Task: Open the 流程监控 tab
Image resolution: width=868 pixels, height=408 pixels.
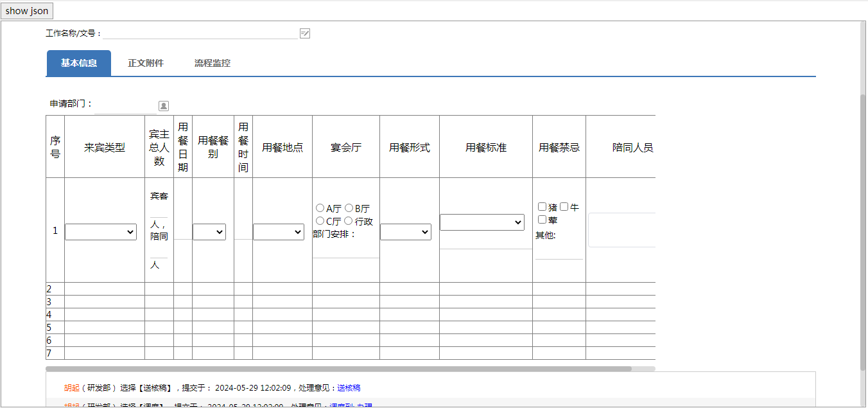Action: (x=213, y=63)
